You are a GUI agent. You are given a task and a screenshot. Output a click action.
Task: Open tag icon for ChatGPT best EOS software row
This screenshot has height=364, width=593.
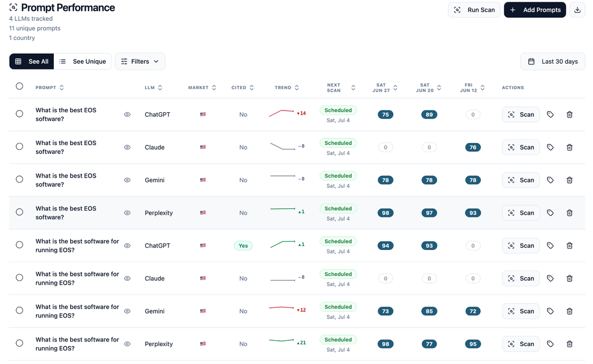(550, 115)
